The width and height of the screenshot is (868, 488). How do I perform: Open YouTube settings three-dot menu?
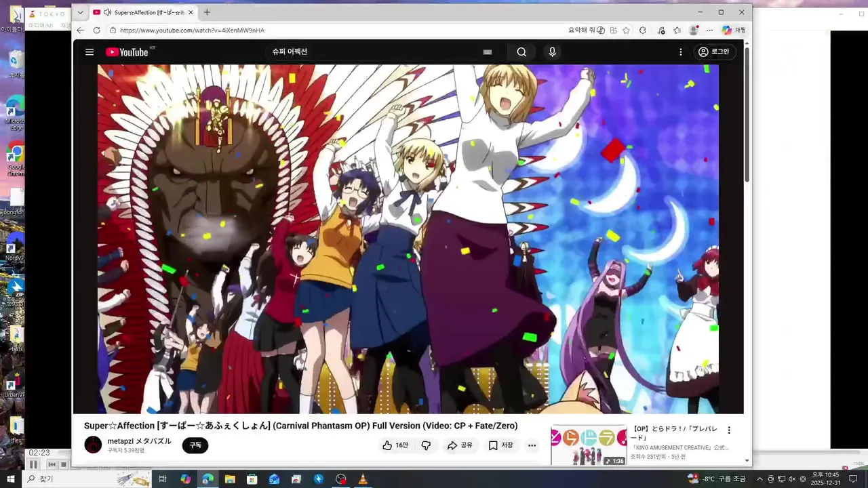pos(681,52)
